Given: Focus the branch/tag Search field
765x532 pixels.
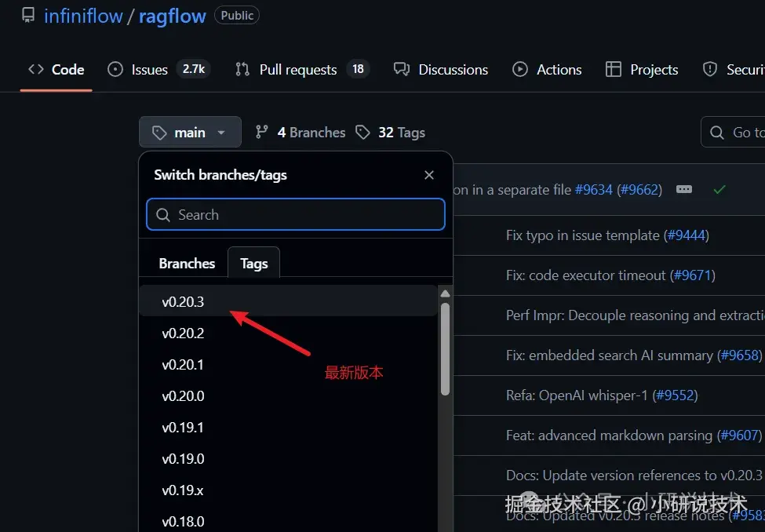Looking at the screenshot, I should (x=296, y=214).
